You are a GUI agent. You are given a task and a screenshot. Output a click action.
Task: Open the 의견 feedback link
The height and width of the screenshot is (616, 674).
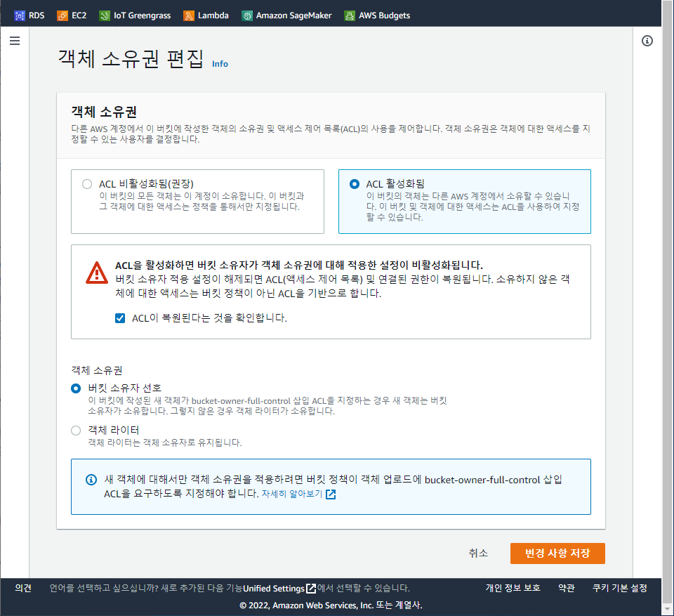pos(23,588)
